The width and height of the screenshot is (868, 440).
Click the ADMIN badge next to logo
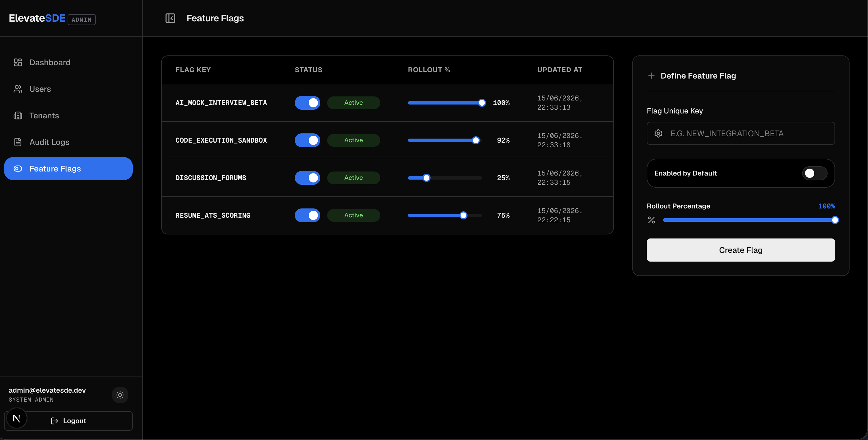tap(81, 20)
